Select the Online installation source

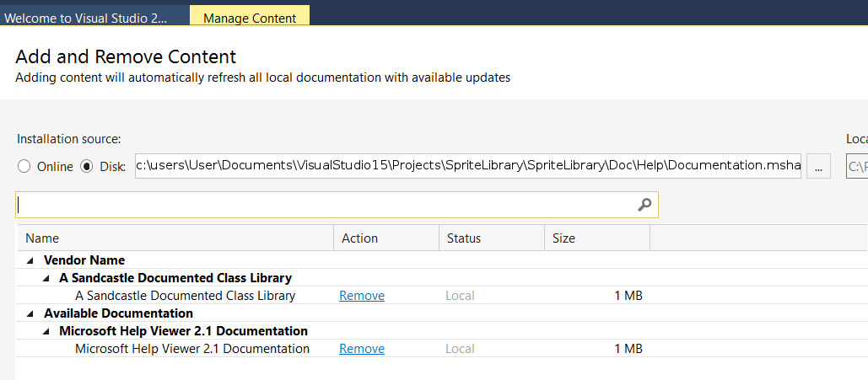tap(24, 167)
